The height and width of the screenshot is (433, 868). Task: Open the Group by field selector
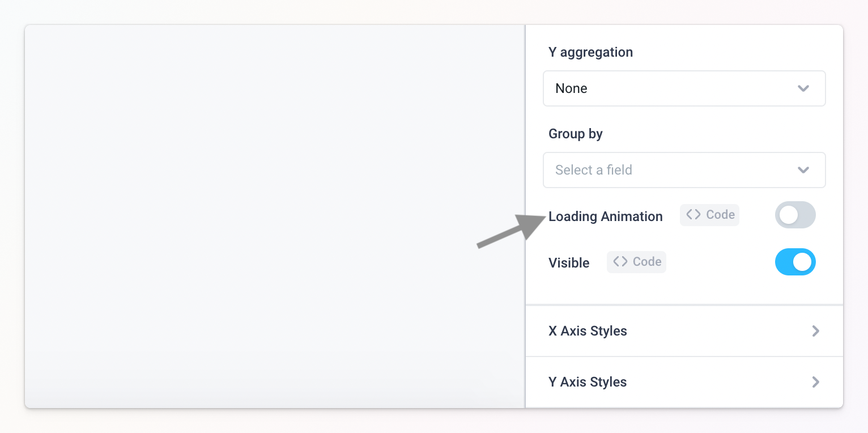coord(684,170)
